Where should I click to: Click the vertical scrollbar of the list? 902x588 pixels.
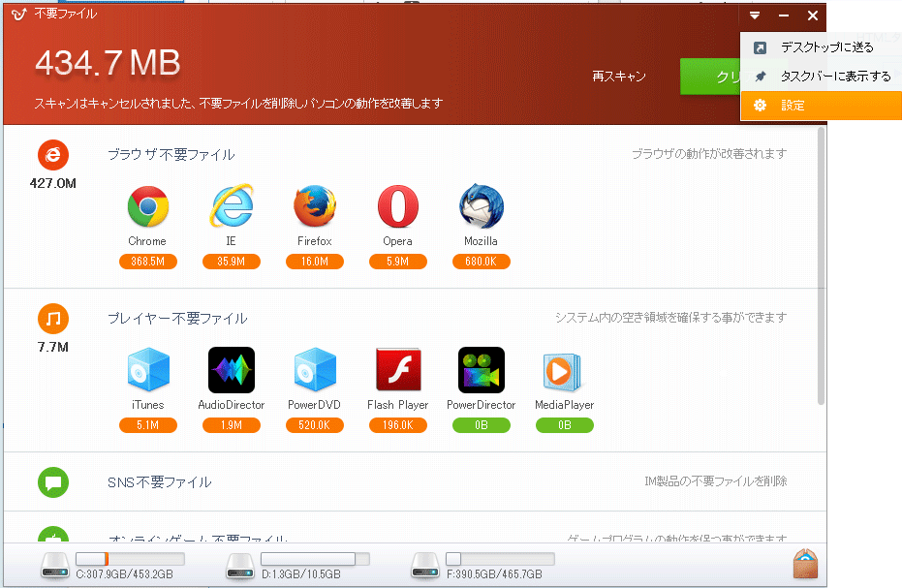[x=821, y=264]
